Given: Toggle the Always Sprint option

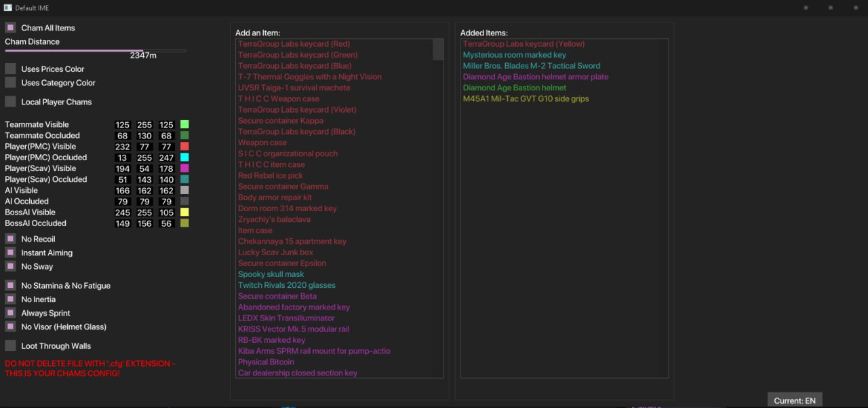Looking at the screenshot, I should (10, 313).
